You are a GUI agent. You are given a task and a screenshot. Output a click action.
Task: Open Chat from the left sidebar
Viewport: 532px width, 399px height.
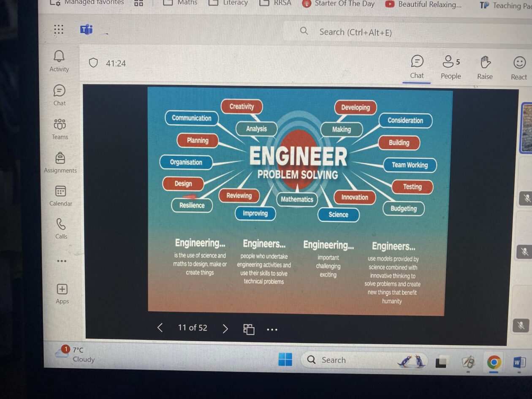click(x=60, y=95)
